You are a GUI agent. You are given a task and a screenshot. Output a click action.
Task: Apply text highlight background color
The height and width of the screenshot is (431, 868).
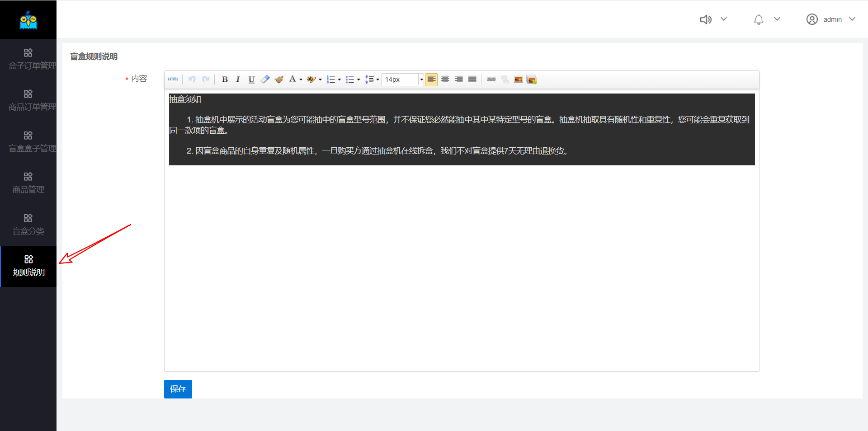[x=311, y=80]
